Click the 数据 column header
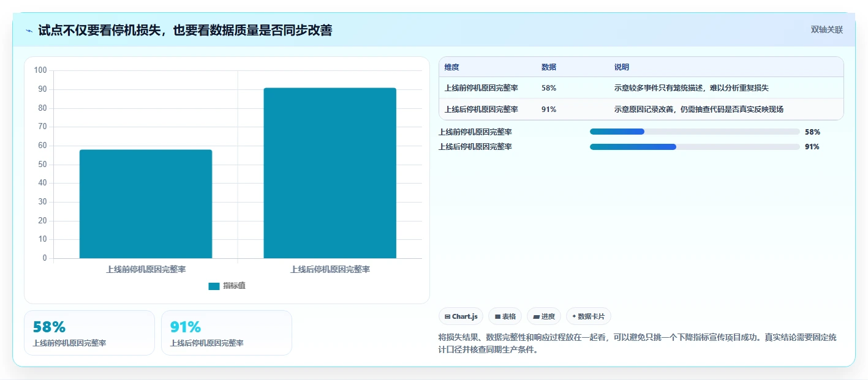 pos(549,67)
